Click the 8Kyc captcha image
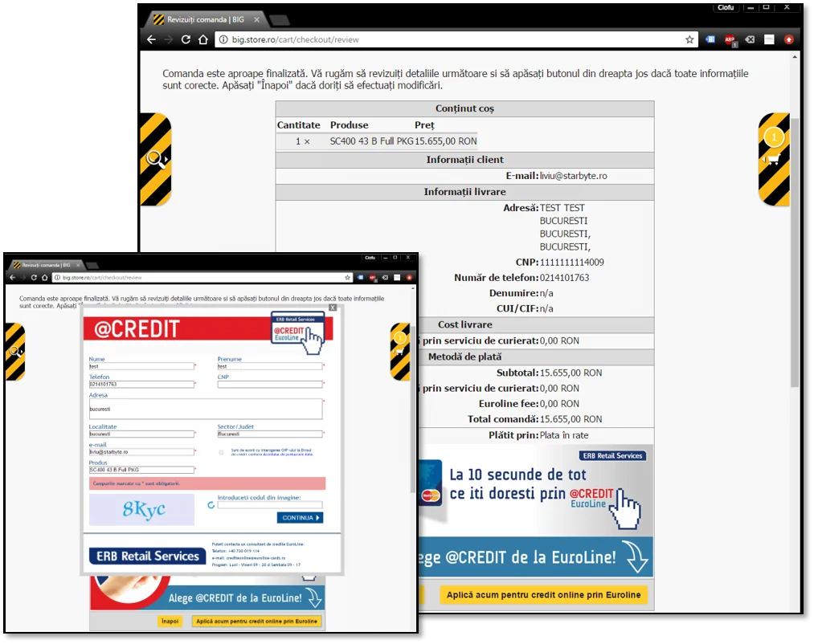 click(141, 510)
